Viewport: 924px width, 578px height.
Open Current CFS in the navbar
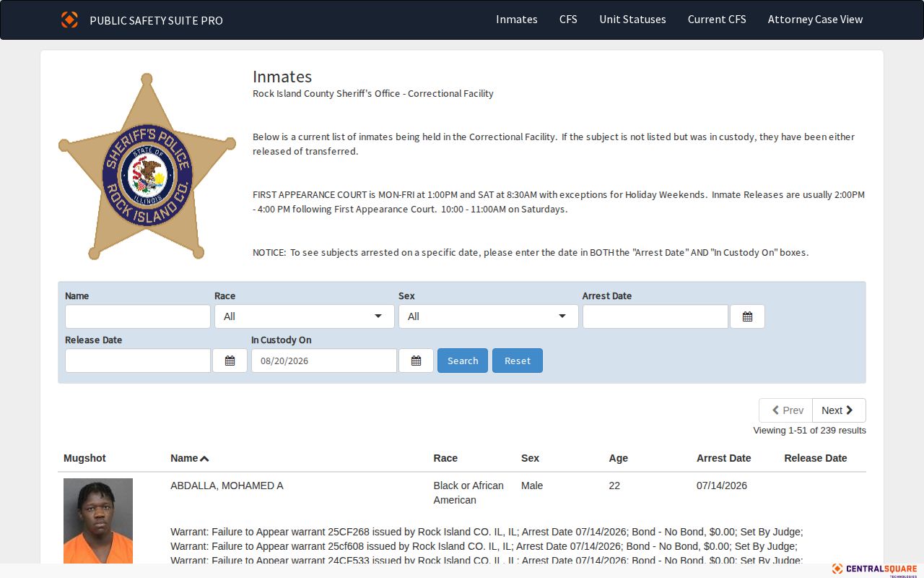[x=717, y=20]
